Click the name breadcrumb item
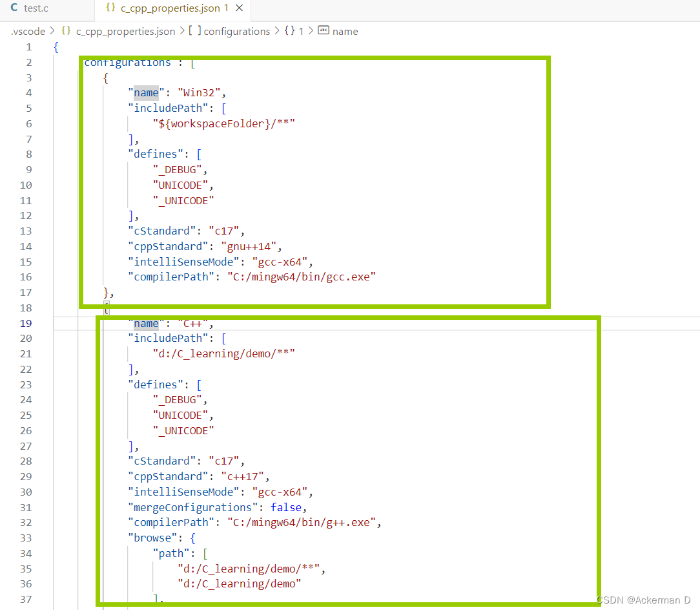Screen dimensions: 700x610 click(345, 31)
